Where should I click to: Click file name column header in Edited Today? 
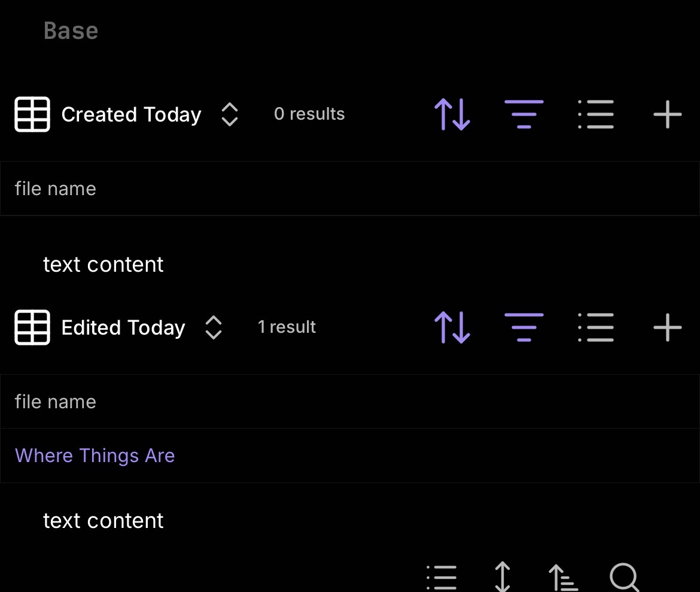(x=56, y=402)
